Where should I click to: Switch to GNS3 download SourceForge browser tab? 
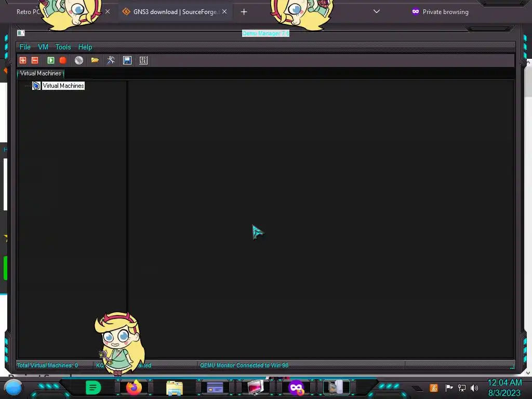[175, 12]
